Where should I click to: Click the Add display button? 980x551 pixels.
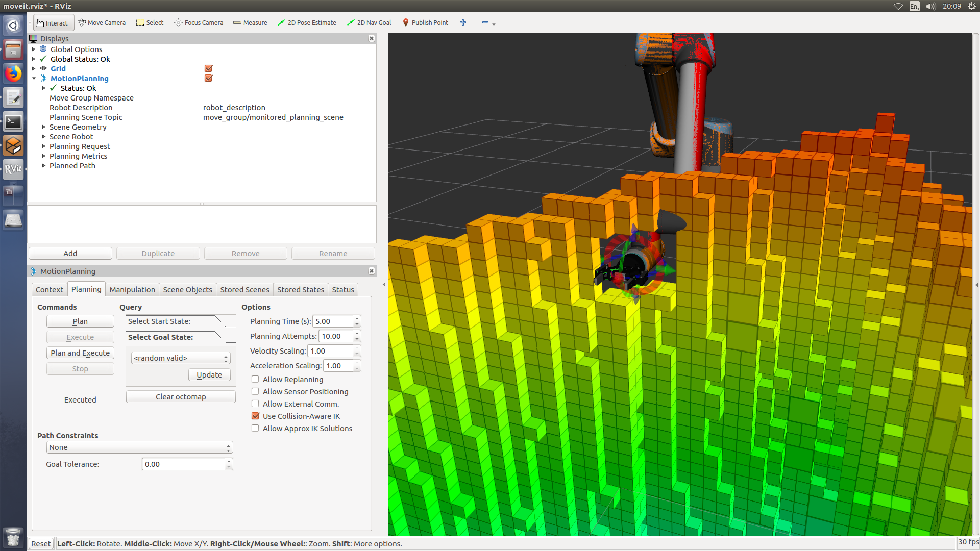70,254
